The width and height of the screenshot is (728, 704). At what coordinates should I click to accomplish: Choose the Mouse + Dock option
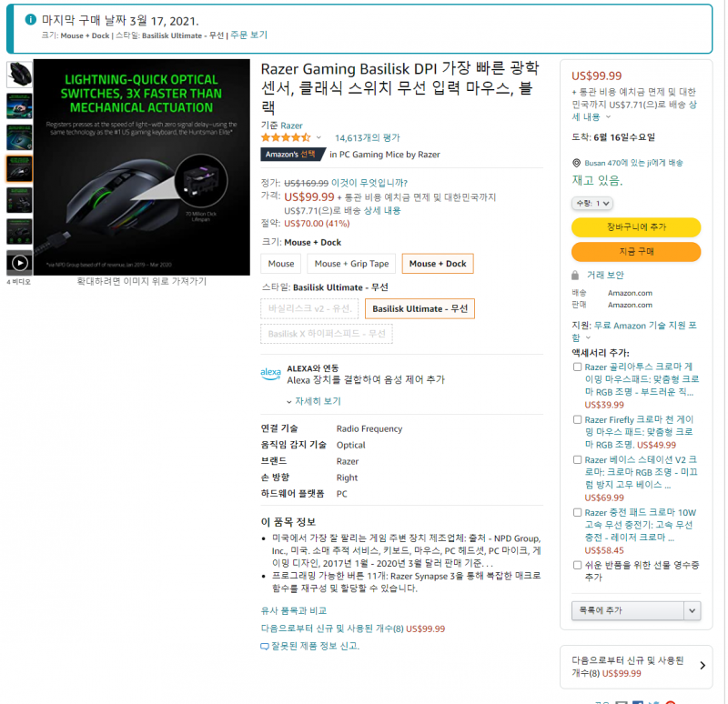(438, 264)
